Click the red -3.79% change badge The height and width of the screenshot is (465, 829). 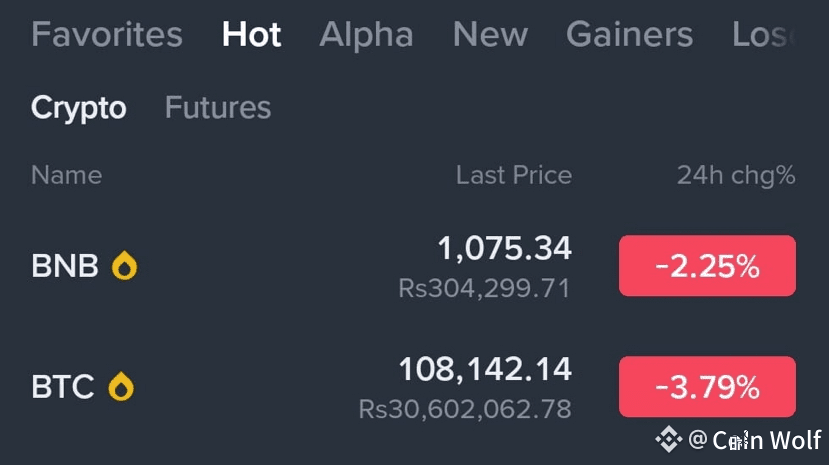pos(707,387)
